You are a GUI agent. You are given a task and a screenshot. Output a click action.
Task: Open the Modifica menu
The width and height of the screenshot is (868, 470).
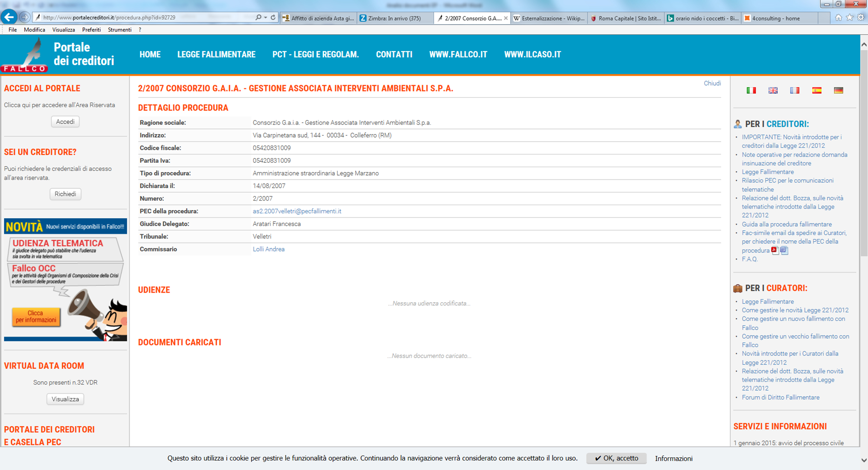[34, 30]
